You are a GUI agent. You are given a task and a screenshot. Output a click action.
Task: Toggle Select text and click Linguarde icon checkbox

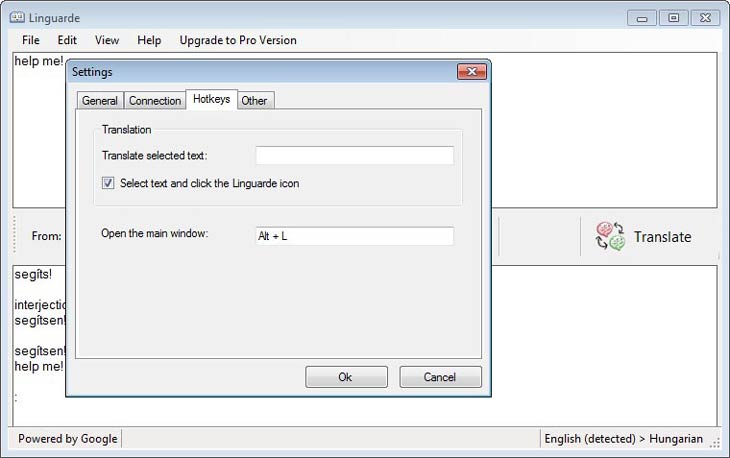108,183
